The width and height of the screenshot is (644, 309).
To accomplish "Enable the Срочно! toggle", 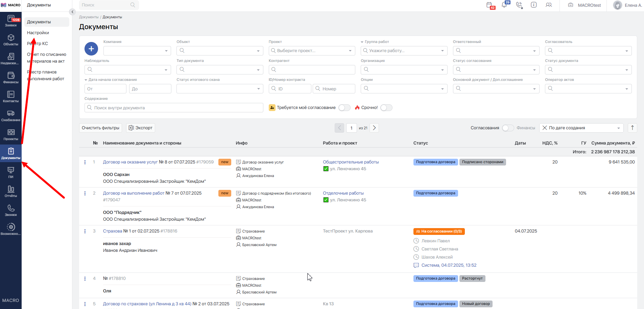I will (386, 108).
